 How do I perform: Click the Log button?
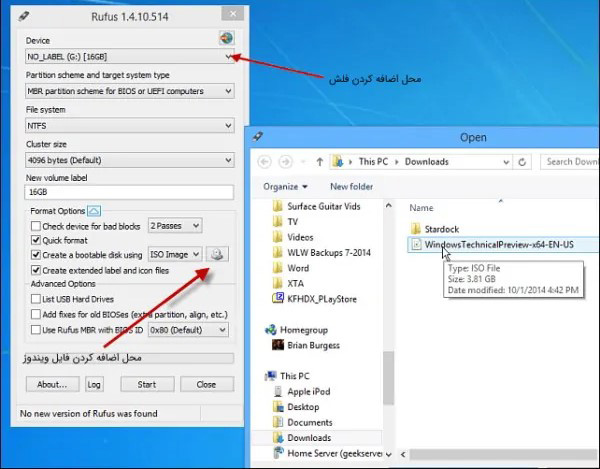[x=94, y=384]
